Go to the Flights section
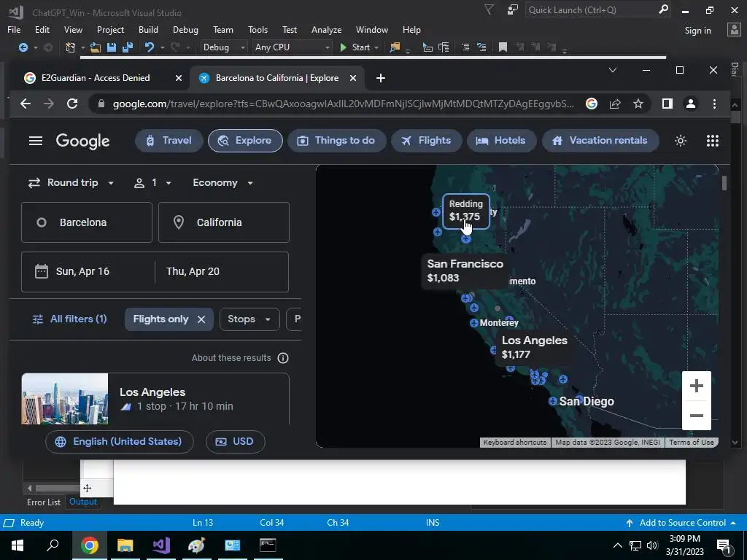Image resolution: width=747 pixels, height=560 pixels. pyautogui.click(x=426, y=141)
